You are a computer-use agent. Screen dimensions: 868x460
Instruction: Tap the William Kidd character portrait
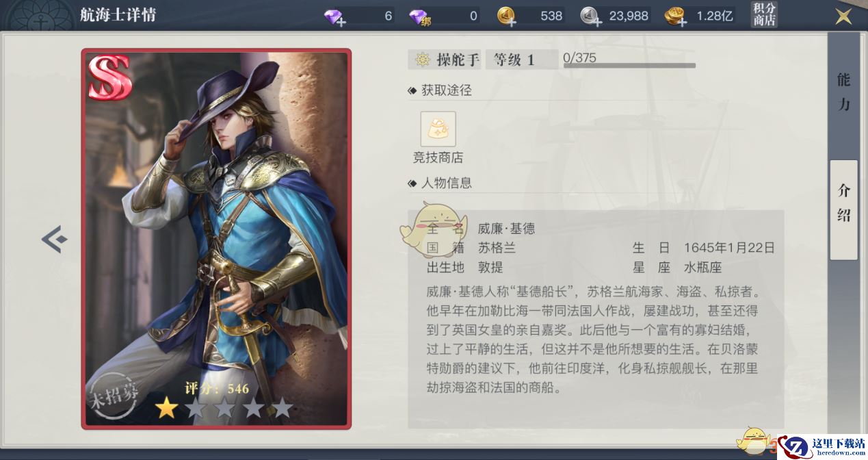pyautogui.click(x=216, y=239)
